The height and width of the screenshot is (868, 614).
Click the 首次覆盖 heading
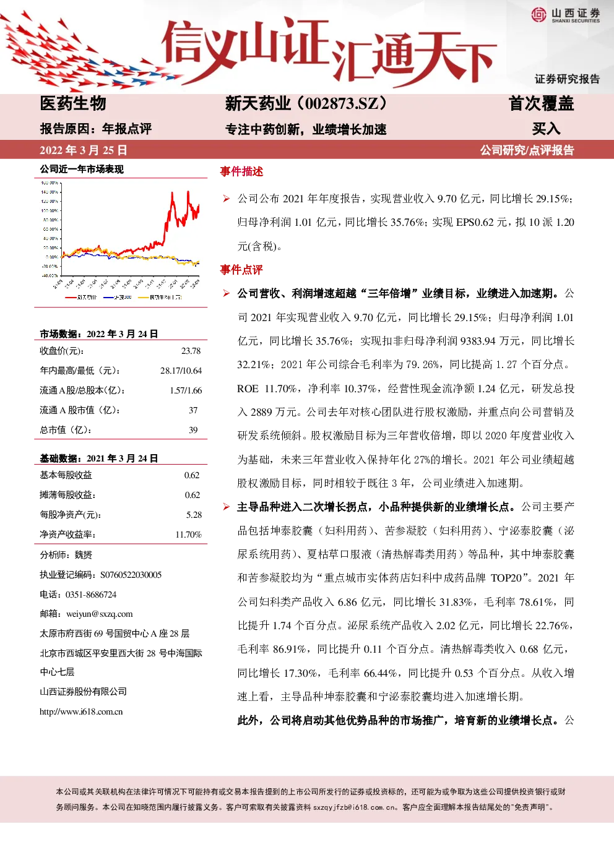tap(541, 103)
